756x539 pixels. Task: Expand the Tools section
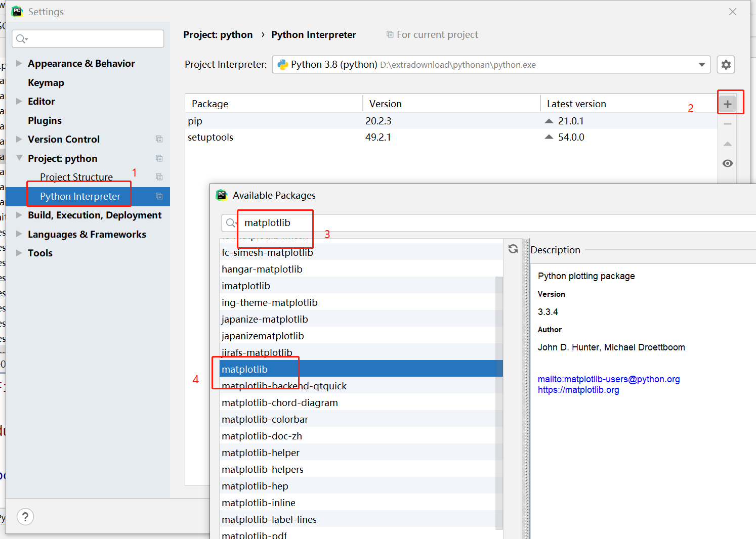[19, 253]
